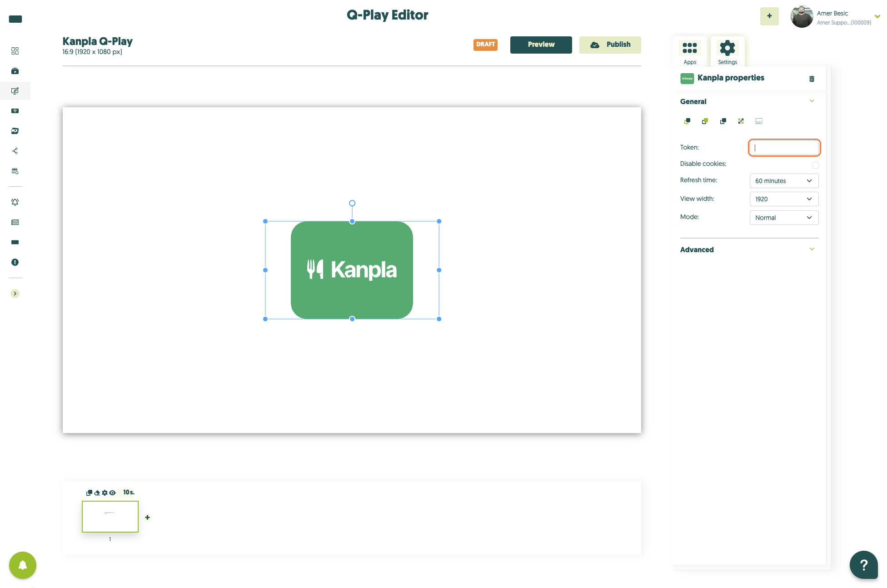Switch to the Apps tab
Image resolution: width=887 pixels, height=588 pixels.
pyautogui.click(x=690, y=52)
